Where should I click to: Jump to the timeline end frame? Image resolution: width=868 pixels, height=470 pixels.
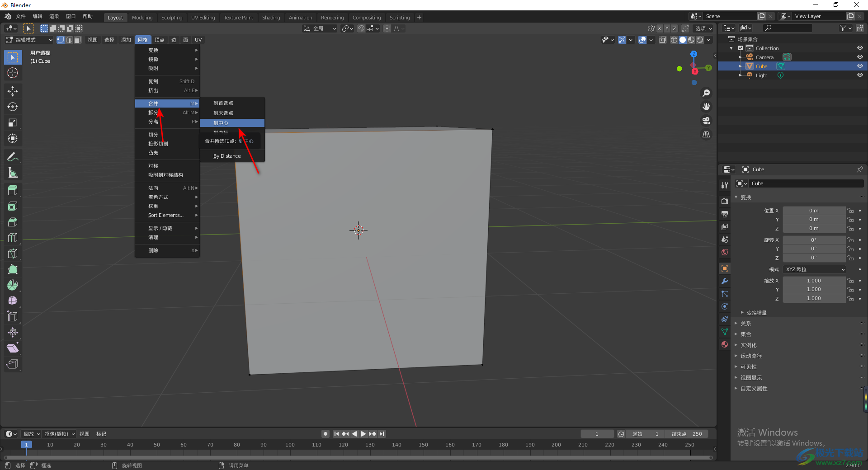click(x=382, y=434)
